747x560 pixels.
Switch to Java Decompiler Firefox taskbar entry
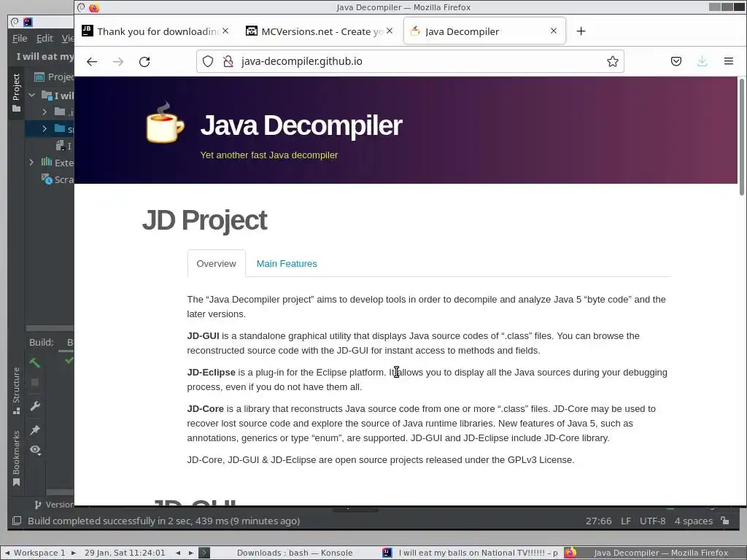[654, 553]
